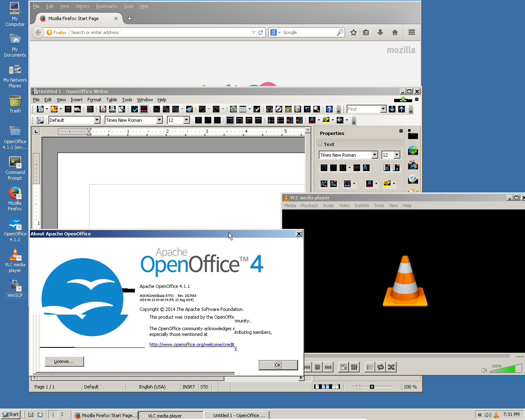Image resolution: width=525 pixels, height=420 pixels.
Task: Click Increase Indent icon in formatting toolbar
Action: [x=299, y=120]
